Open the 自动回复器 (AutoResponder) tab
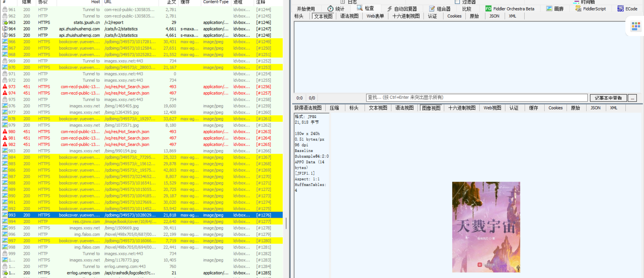 [x=402, y=9]
